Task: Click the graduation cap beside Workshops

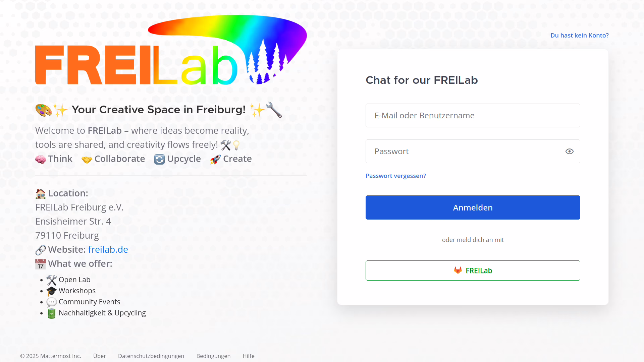Action: click(x=52, y=291)
